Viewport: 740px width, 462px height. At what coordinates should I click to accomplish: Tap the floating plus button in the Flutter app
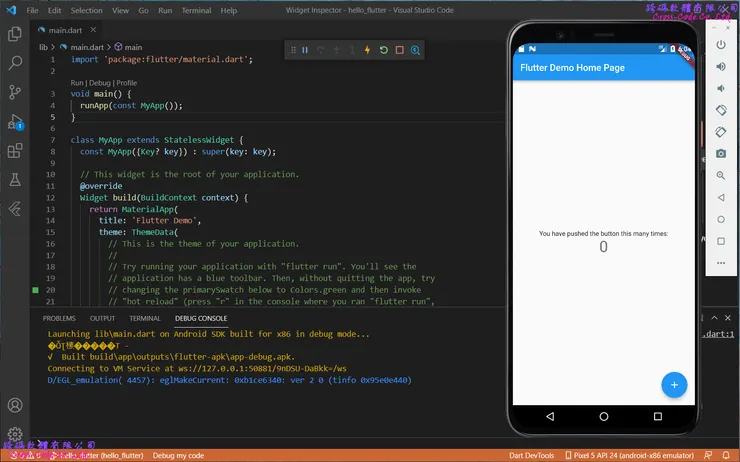coord(674,385)
